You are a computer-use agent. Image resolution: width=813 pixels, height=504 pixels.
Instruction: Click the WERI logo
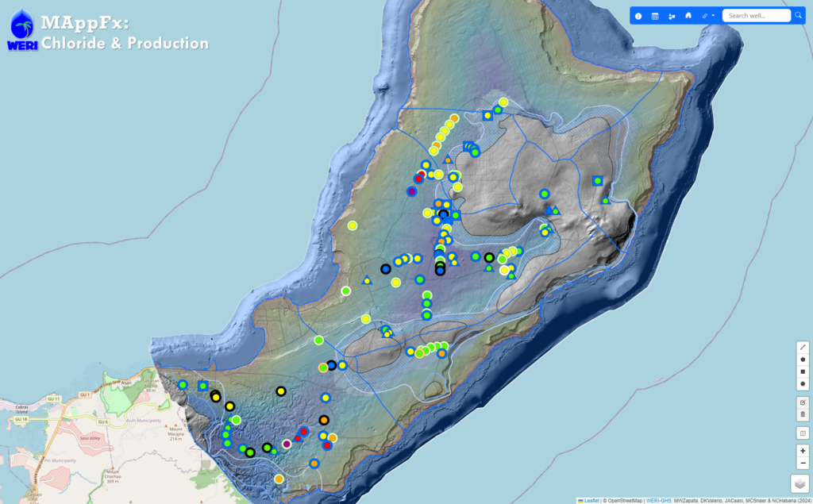[22, 29]
